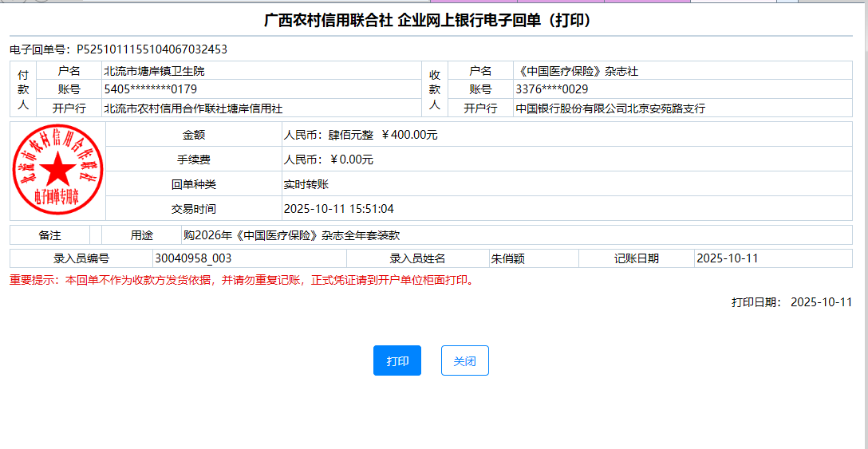Select payer account number 5405********0179
868x449 pixels.
coord(150,89)
